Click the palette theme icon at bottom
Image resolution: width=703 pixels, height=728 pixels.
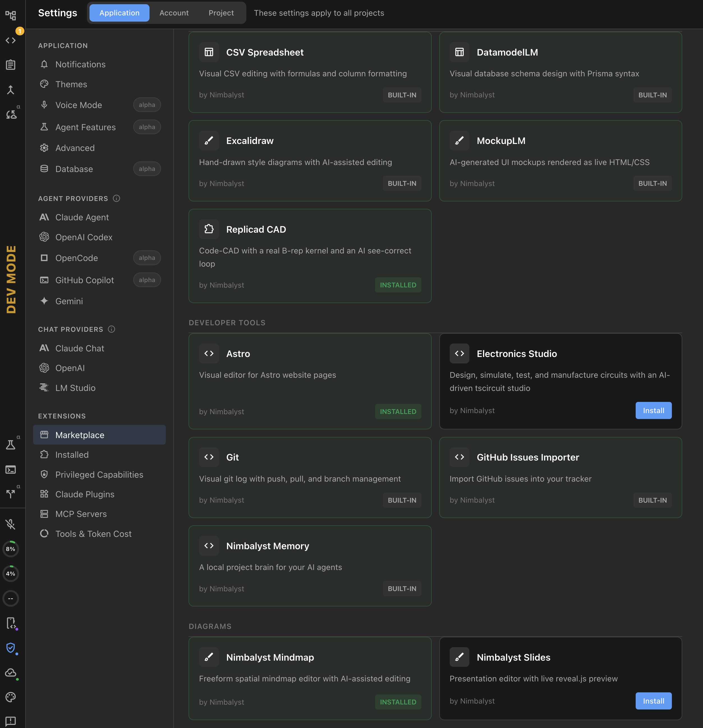point(11,697)
